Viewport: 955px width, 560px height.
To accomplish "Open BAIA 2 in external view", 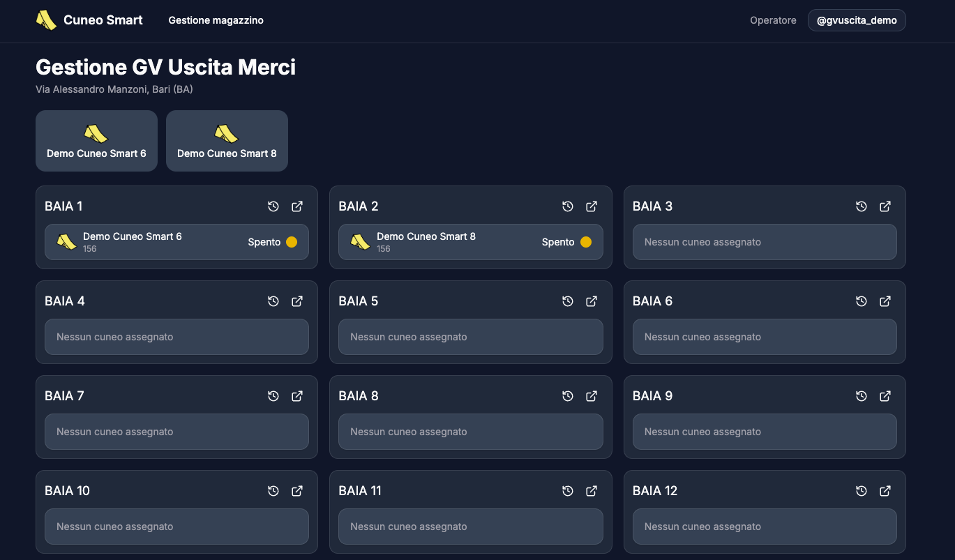I will [591, 206].
